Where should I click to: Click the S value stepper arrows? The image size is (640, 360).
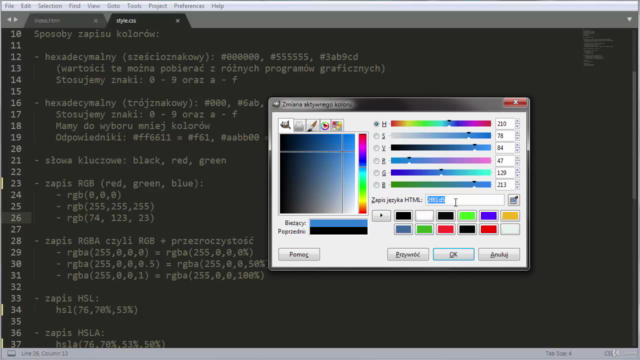[517, 136]
